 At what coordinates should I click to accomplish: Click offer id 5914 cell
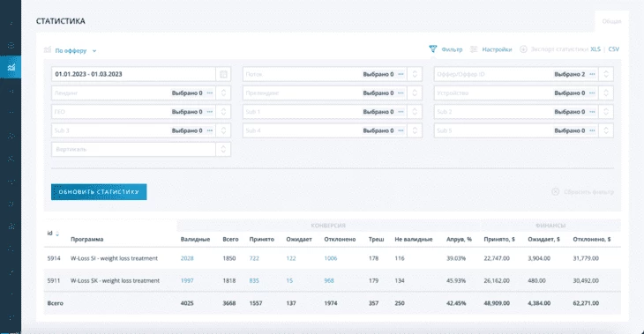point(54,258)
